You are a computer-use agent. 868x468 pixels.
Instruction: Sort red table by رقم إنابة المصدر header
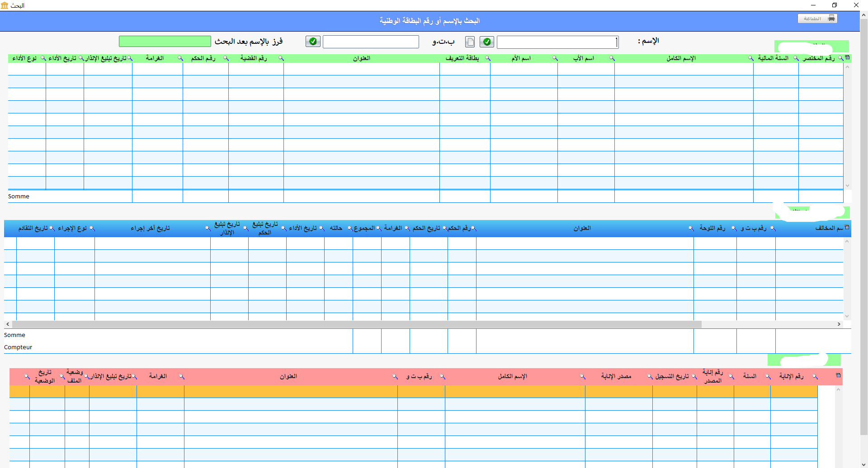tap(713, 376)
